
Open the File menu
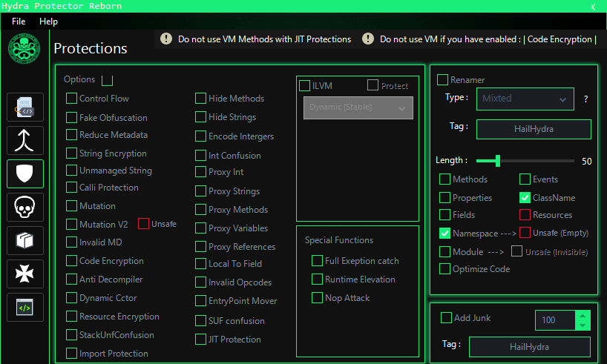[x=19, y=21]
